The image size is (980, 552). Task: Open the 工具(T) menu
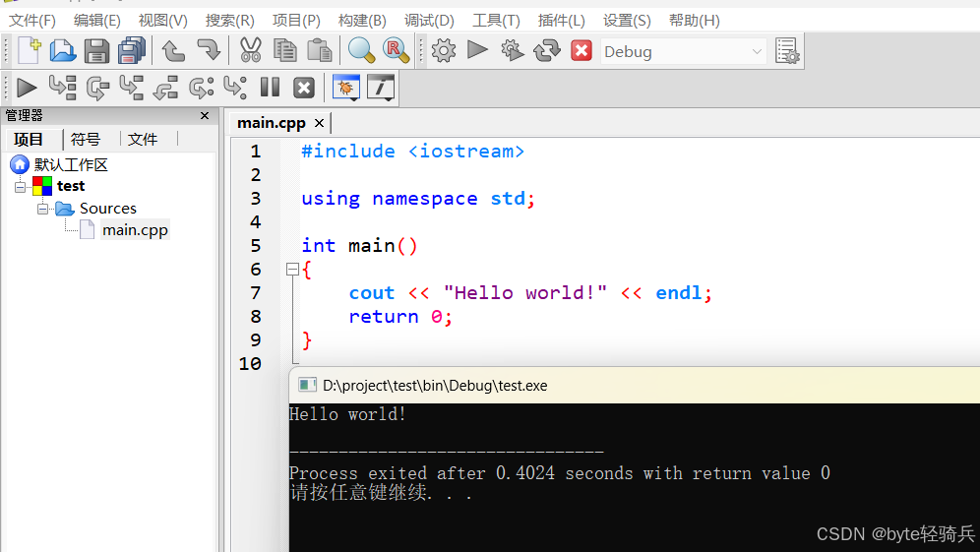tap(496, 21)
